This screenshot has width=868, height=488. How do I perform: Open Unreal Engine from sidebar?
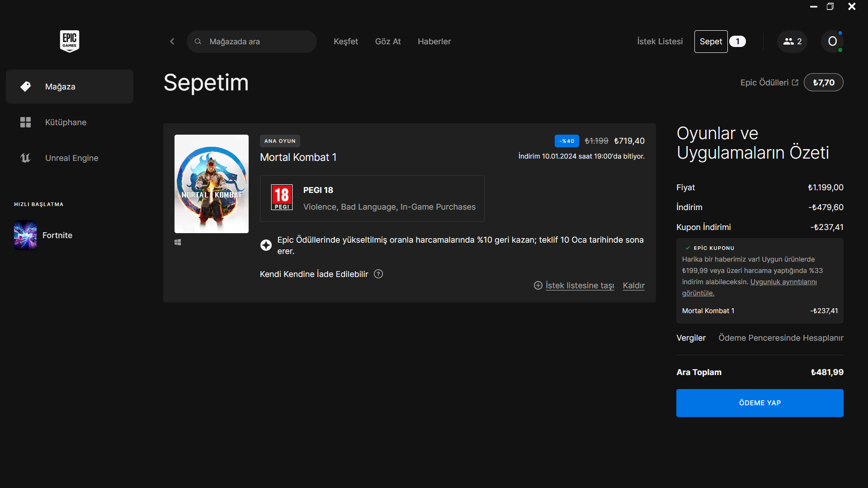pos(71,158)
